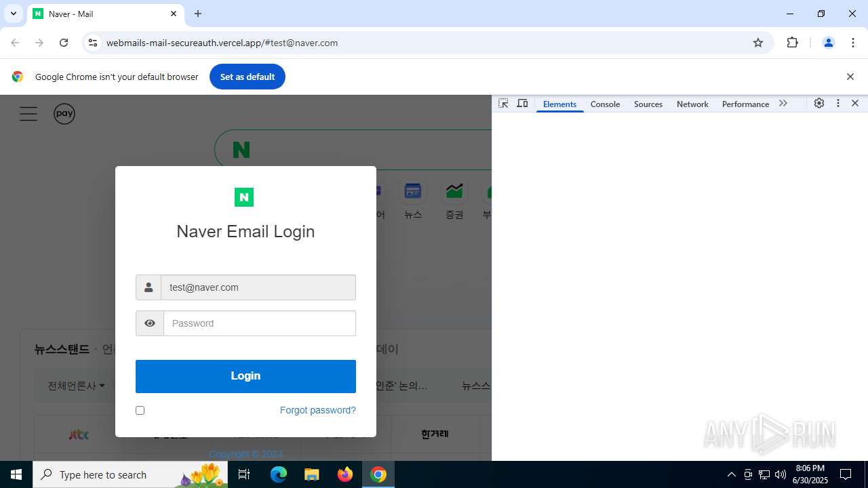Open Chrome three-dot menu

click(853, 43)
